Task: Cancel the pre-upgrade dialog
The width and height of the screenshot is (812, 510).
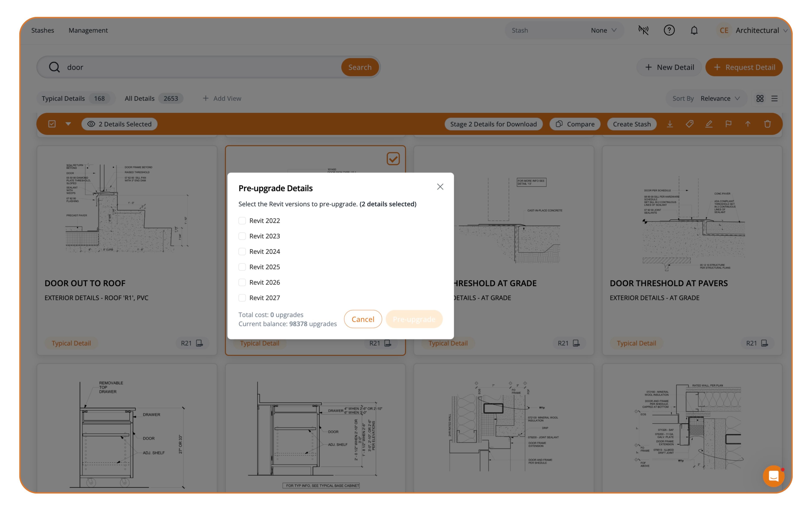Action: click(363, 319)
